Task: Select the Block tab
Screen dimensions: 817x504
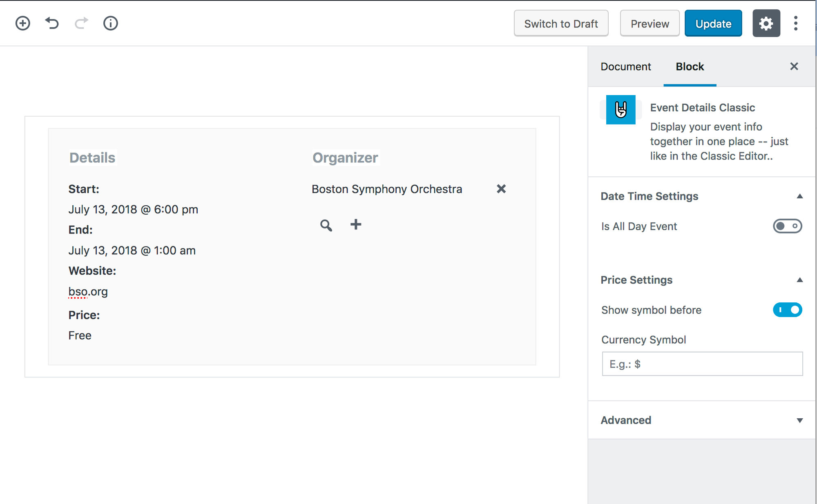Action: [690, 67]
